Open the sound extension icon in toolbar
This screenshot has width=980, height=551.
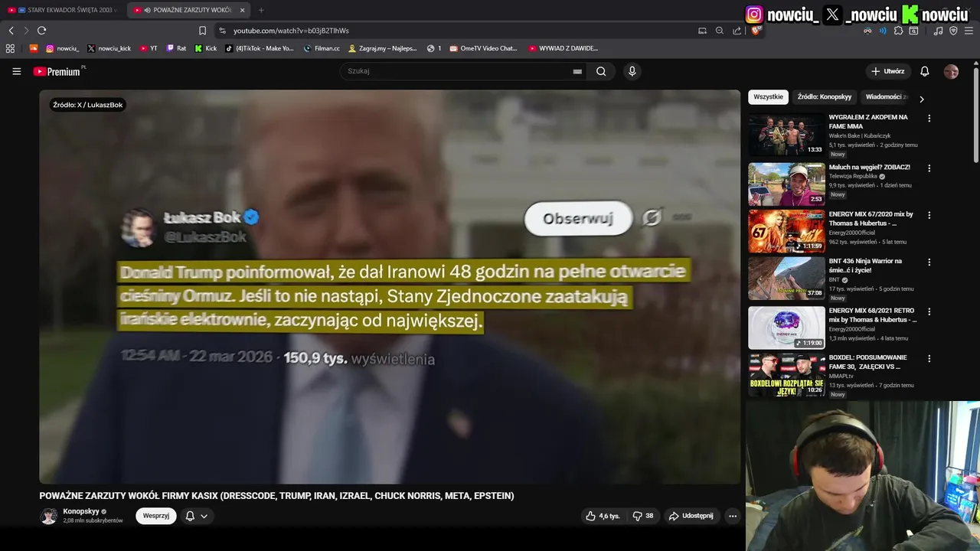pos(883,31)
